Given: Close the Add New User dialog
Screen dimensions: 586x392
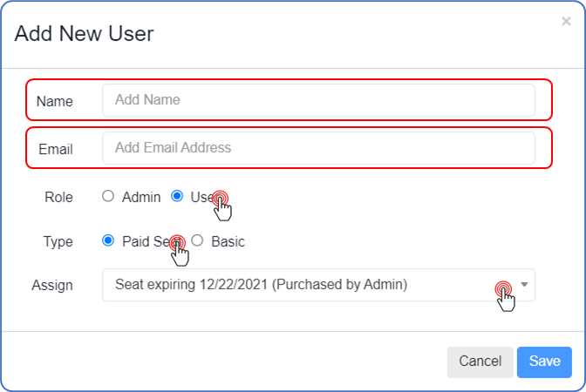Looking at the screenshot, I should point(566,22).
